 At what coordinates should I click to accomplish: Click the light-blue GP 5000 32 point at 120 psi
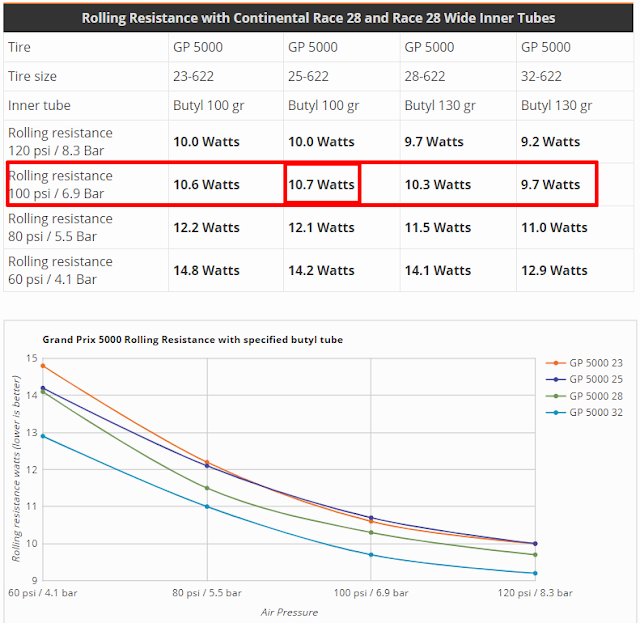point(535,573)
